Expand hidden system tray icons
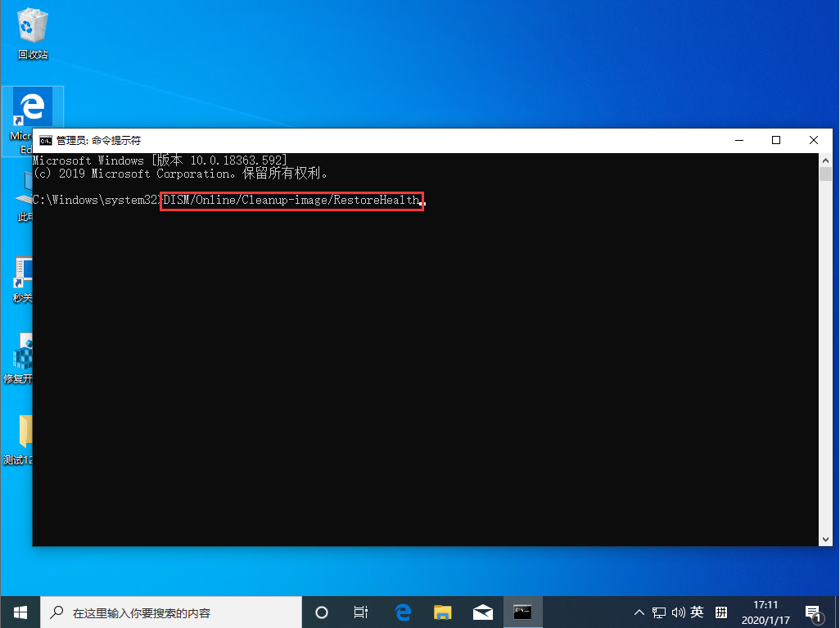Image resolution: width=840 pixels, height=628 pixels. pos(639,612)
